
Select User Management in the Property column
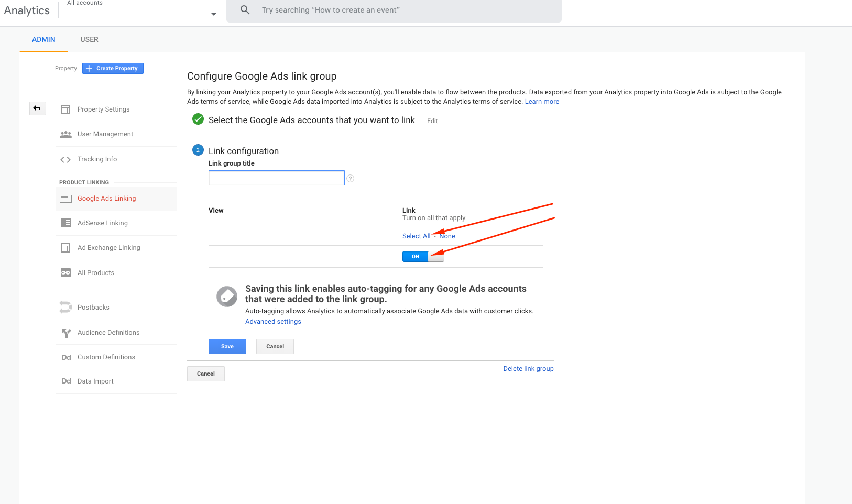pyautogui.click(x=105, y=134)
